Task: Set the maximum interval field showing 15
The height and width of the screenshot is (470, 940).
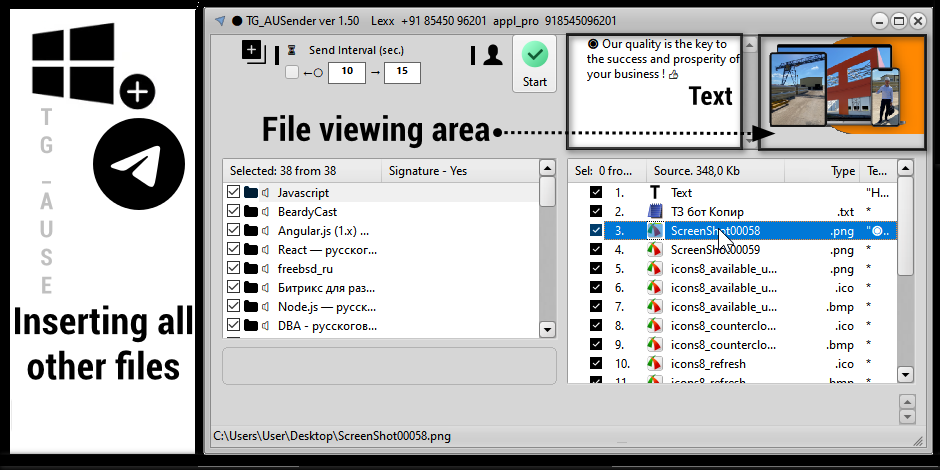Action: [402, 73]
